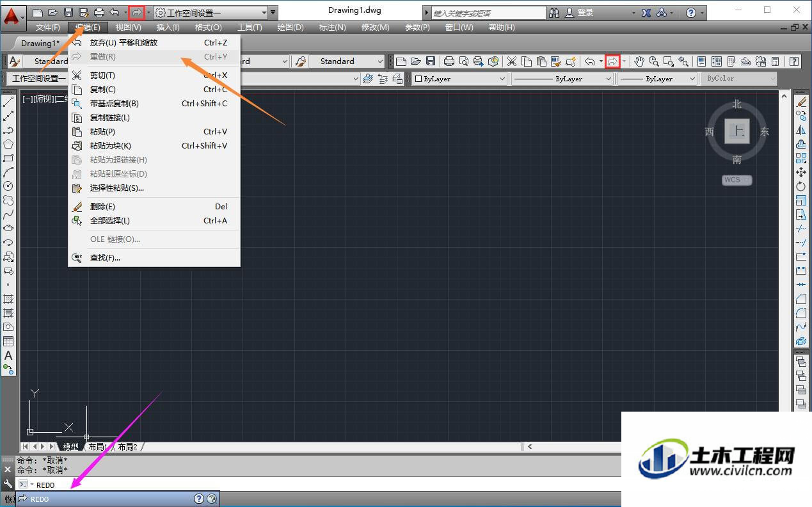Expand the Help dropdown arrow
Image resolution: width=812 pixels, height=507 pixels.
point(703,13)
